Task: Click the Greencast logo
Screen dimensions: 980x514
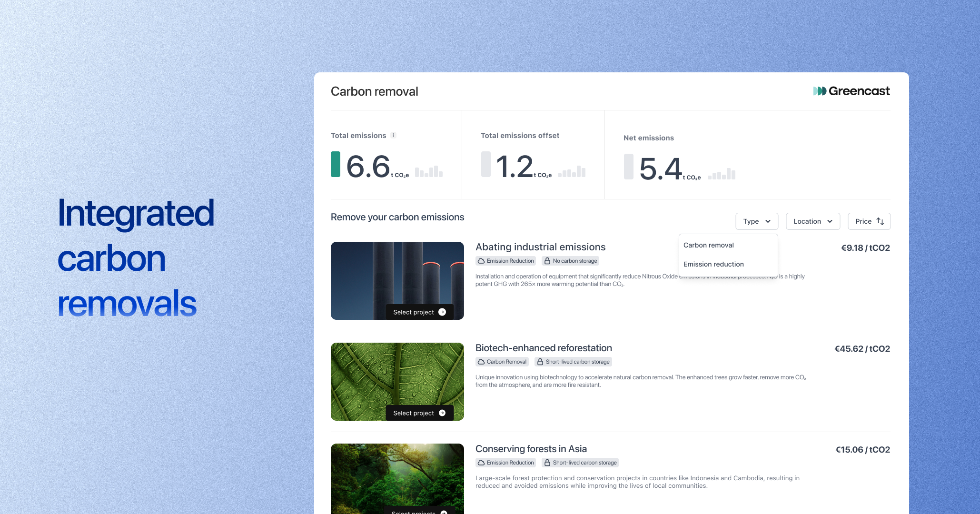Action: [x=851, y=91]
